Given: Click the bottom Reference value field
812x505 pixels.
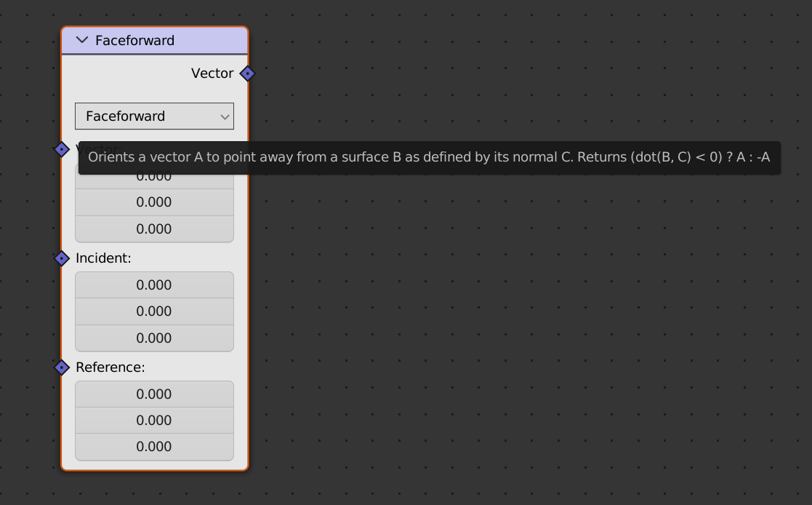Looking at the screenshot, I should (154, 447).
